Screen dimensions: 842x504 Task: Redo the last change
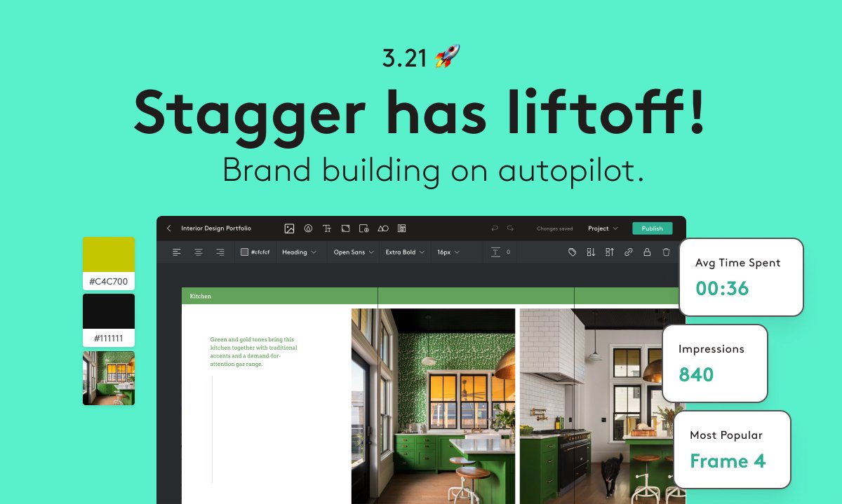coord(510,229)
